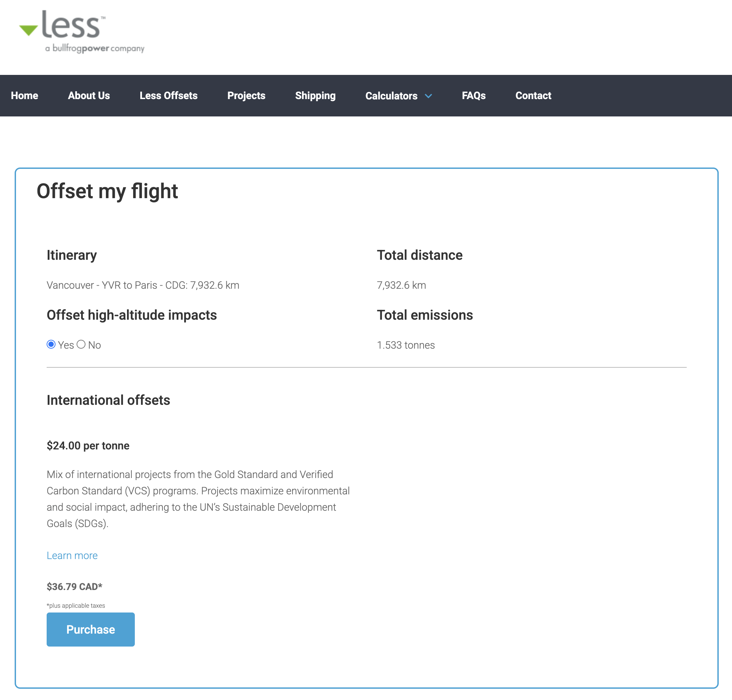The width and height of the screenshot is (732, 700).
Task: Go to About Us page
Action: [89, 96]
